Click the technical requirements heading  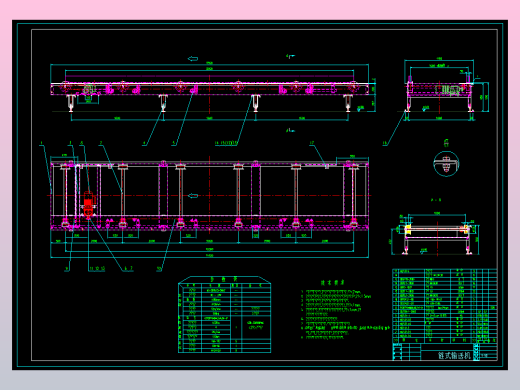(x=333, y=283)
